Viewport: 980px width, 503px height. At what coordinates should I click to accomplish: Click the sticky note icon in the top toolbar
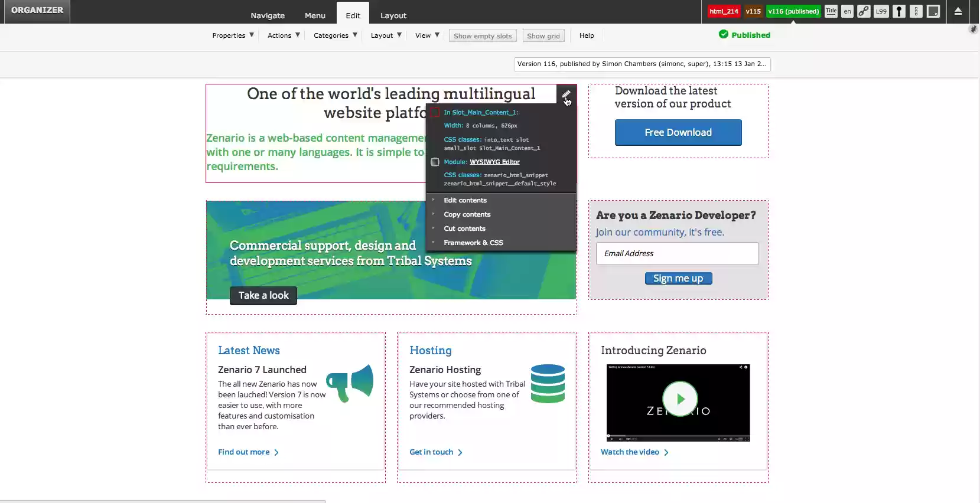933,11
